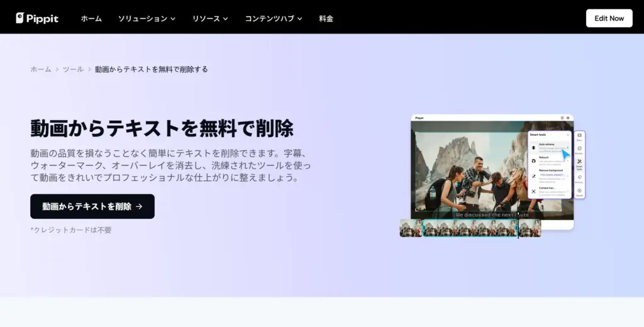
Task: Click the *クレジットカードは不要 note
Action: pyautogui.click(x=71, y=230)
